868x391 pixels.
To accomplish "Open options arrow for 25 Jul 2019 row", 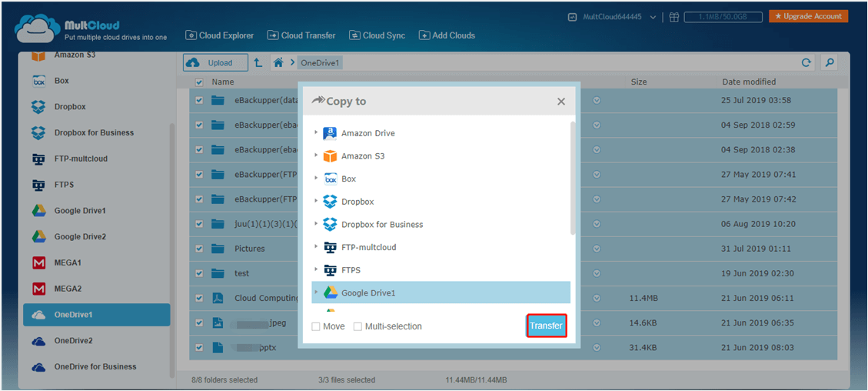I will (597, 101).
